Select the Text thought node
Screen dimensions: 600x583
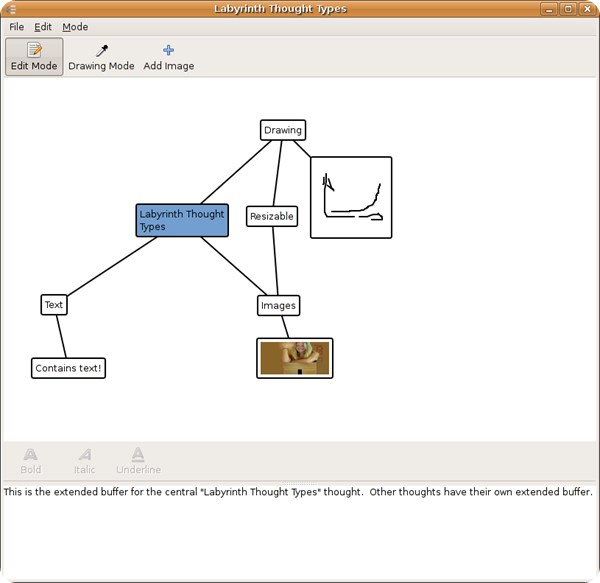[54, 304]
